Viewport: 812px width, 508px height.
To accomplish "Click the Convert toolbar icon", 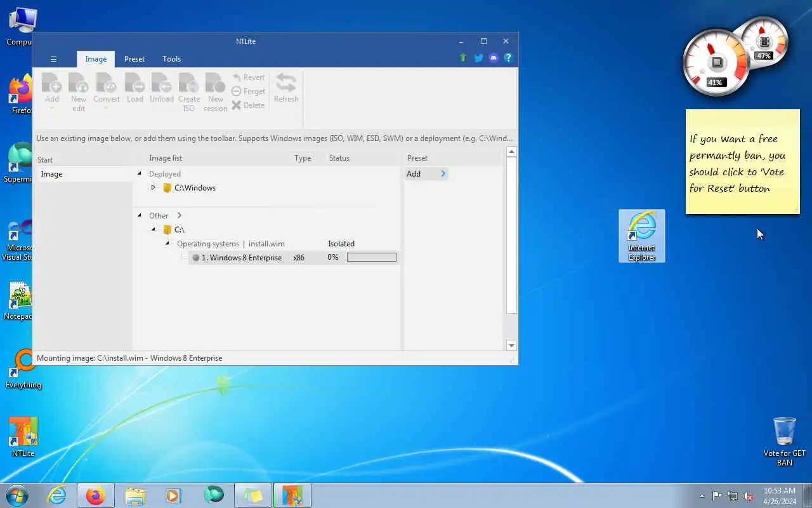I will pyautogui.click(x=107, y=88).
